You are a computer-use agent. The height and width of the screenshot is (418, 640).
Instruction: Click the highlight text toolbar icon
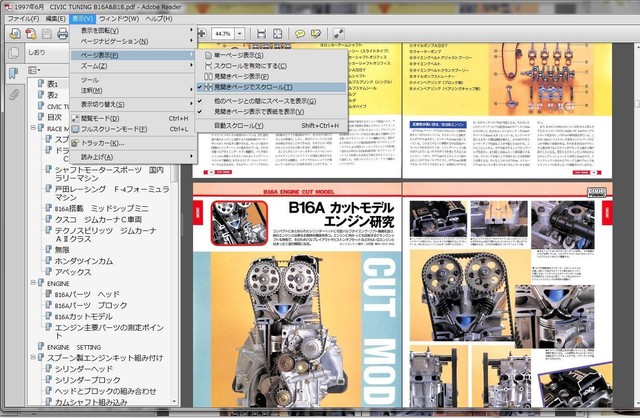[316, 33]
